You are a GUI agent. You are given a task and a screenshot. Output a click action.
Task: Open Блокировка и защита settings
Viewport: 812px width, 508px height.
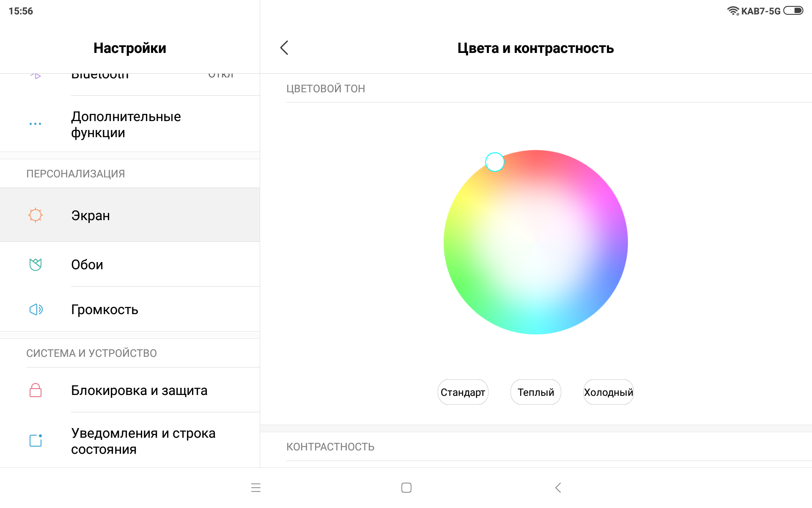click(139, 390)
